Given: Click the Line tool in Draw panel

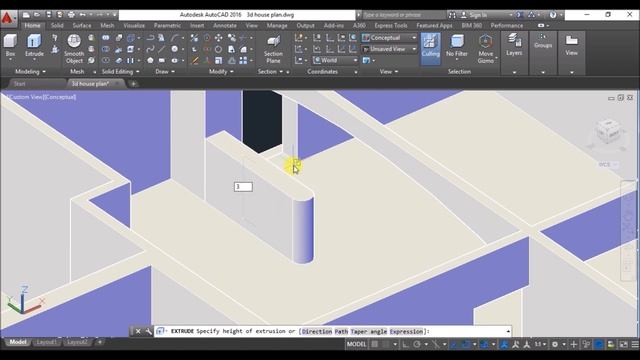Looking at the screenshot, I should [x=162, y=49].
